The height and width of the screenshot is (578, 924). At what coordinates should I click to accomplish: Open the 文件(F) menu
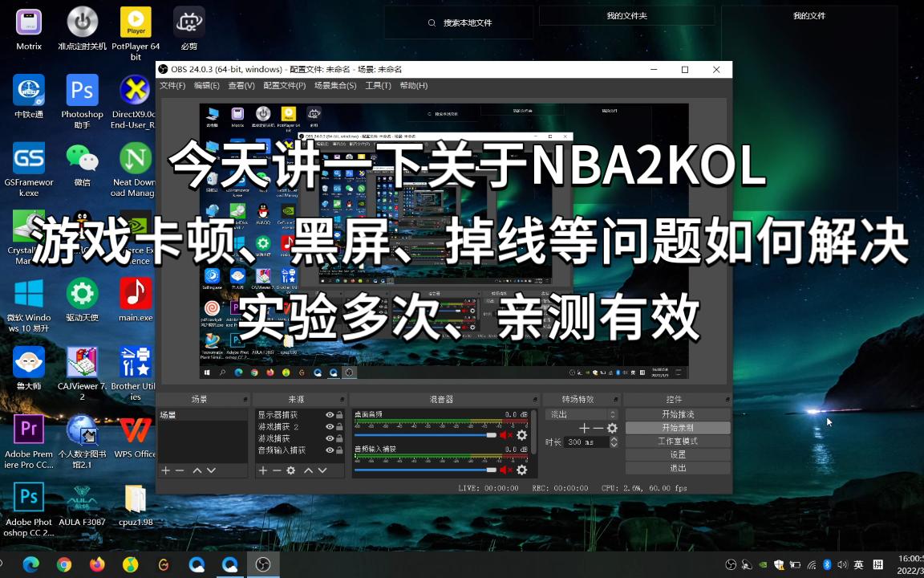[172, 86]
